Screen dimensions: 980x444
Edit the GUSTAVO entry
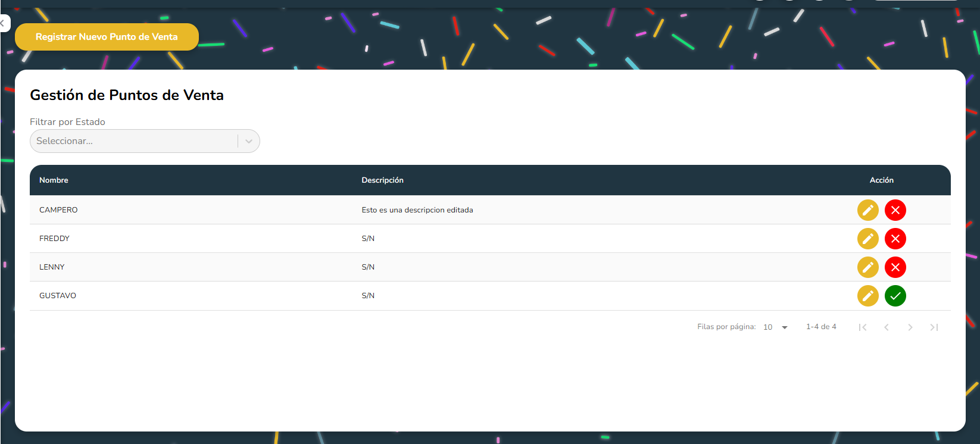coord(867,296)
